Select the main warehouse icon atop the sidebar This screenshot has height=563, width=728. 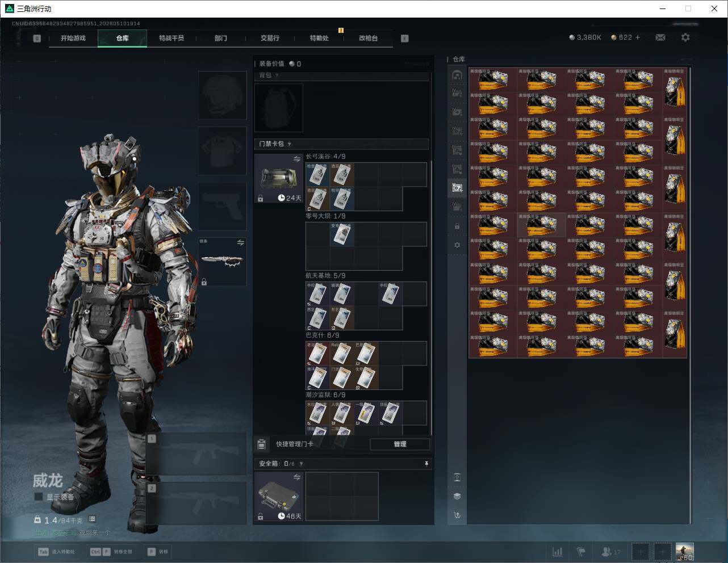point(457,75)
